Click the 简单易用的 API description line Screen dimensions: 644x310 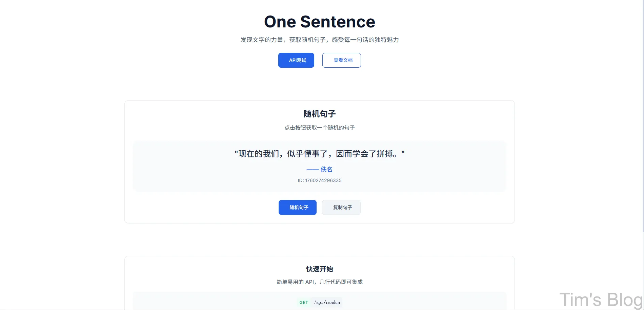click(319, 282)
